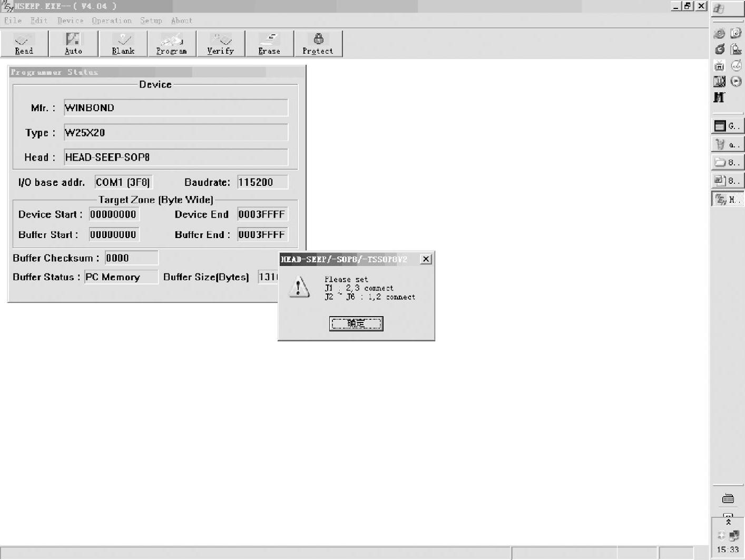This screenshot has height=560, width=745.
Task: Click the Device Start address field
Action: 114,214
